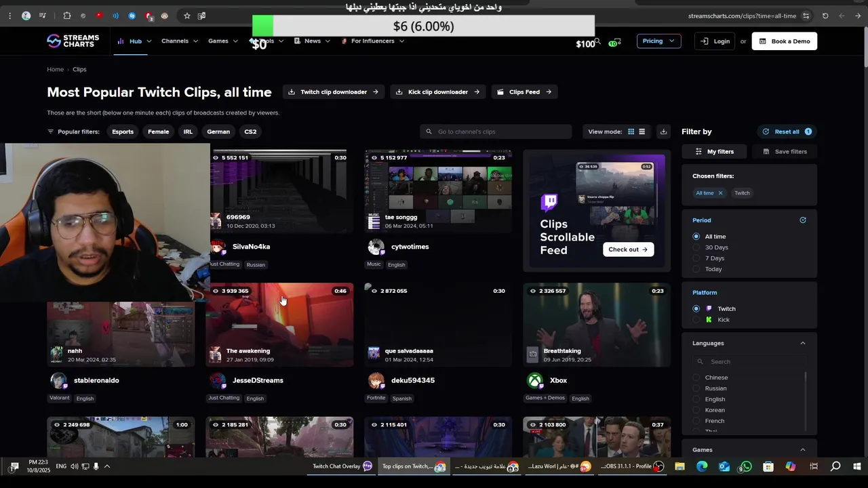Select 7 Days period radio
Image resolution: width=868 pixels, height=488 pixels.
tap(696, 258)
